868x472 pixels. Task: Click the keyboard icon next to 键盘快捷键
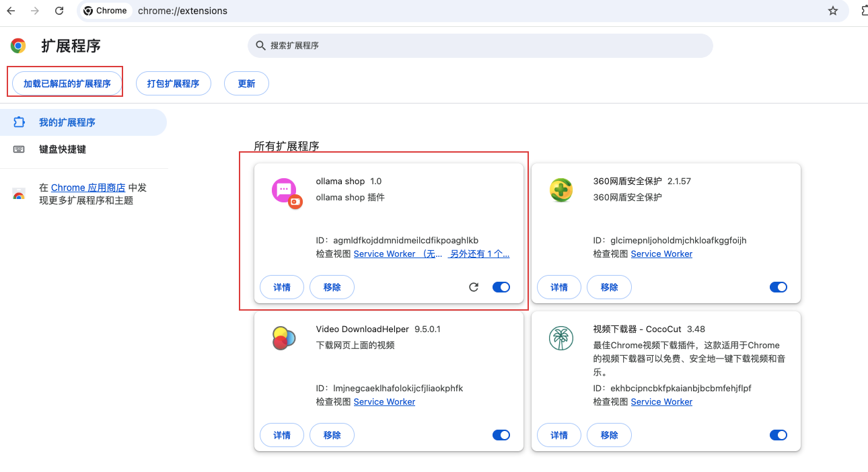tap(19, 149)
